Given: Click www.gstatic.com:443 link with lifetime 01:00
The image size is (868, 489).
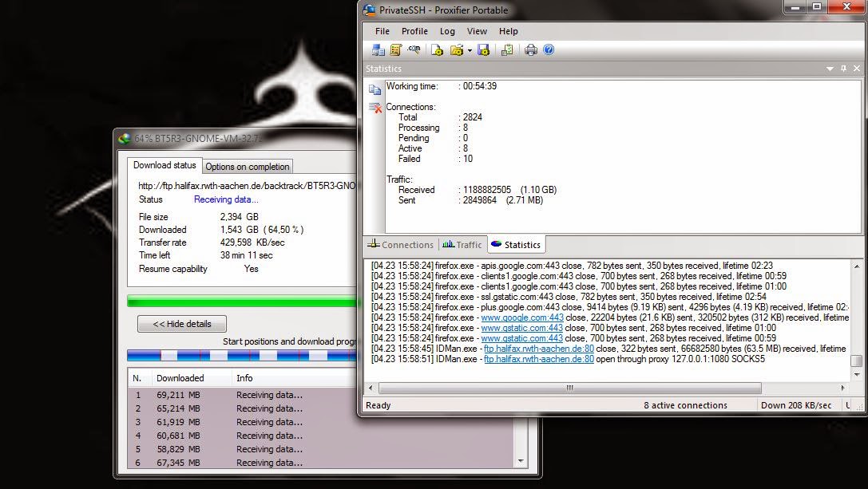Looking at the screenshot, I should coord(522,328).
